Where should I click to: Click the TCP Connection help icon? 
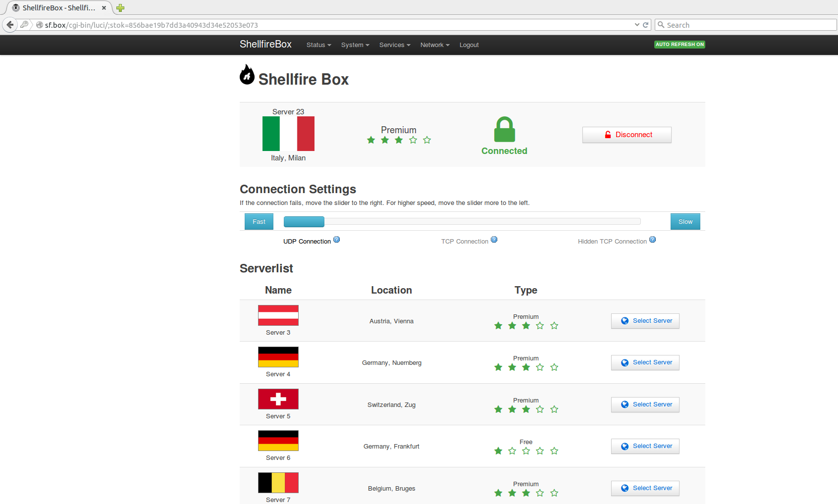494,240
